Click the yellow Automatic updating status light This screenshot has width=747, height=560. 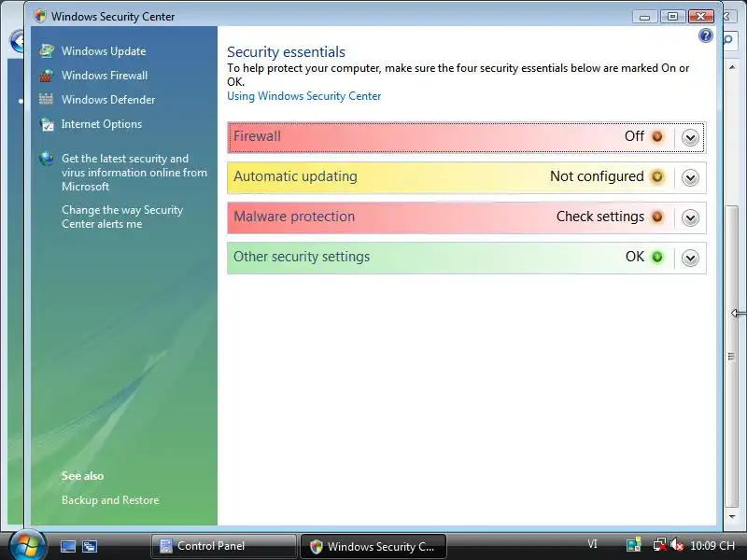point(657,176)
